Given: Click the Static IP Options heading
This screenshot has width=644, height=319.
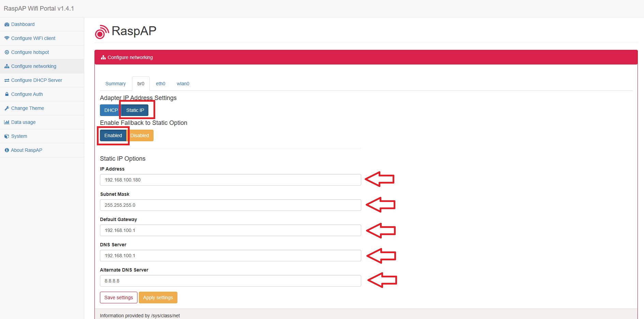Looking at the screenshot, I should (x=123, y=159).
